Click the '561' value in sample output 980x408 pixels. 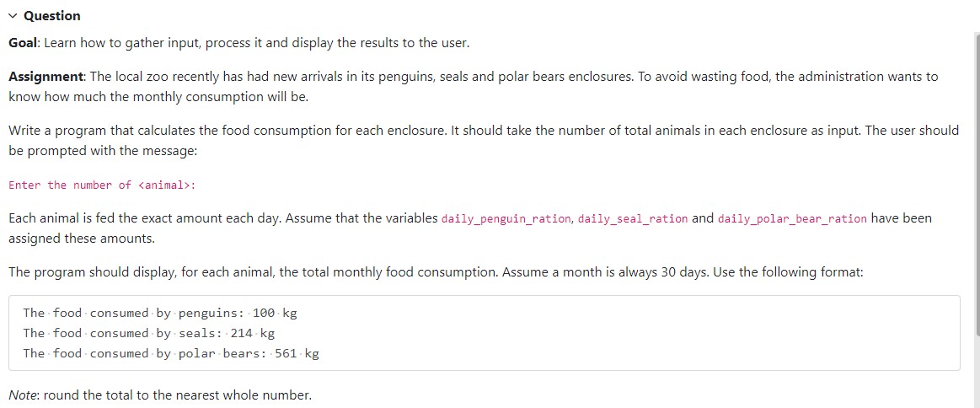point(286,354)
